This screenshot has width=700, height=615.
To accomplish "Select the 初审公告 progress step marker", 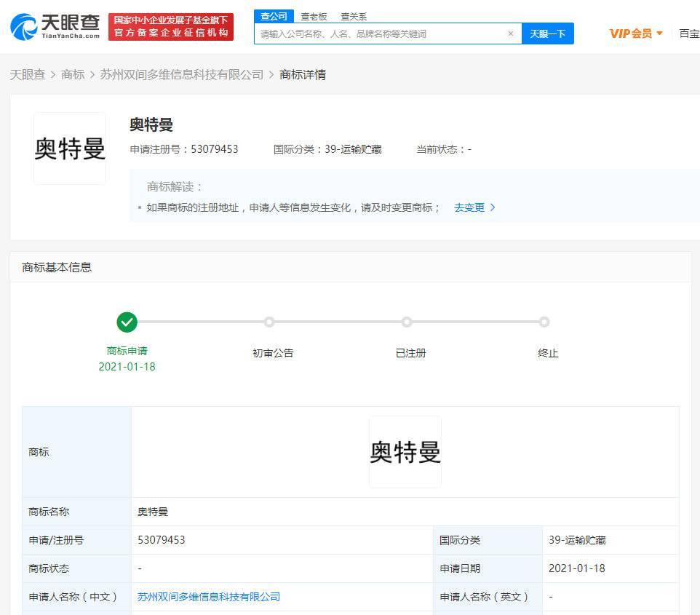I will click(x=269, y=322).
